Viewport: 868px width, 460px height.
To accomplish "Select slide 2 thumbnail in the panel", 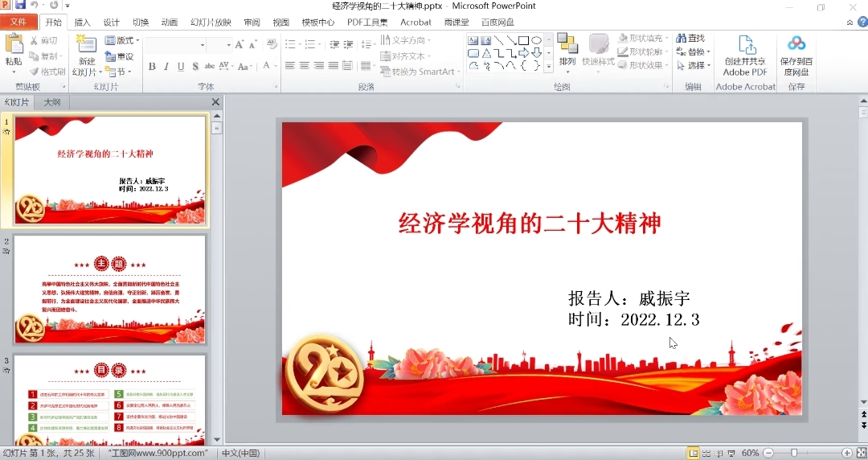I will [x=110, y=290].
